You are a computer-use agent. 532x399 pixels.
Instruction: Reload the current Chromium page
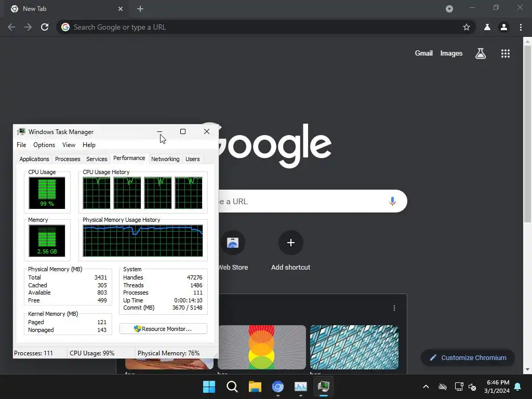click(45, 27)
